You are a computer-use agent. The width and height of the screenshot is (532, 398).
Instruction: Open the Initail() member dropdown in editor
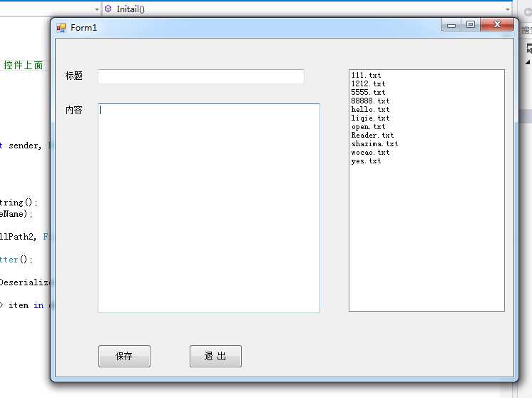click(x=508, y=9)
